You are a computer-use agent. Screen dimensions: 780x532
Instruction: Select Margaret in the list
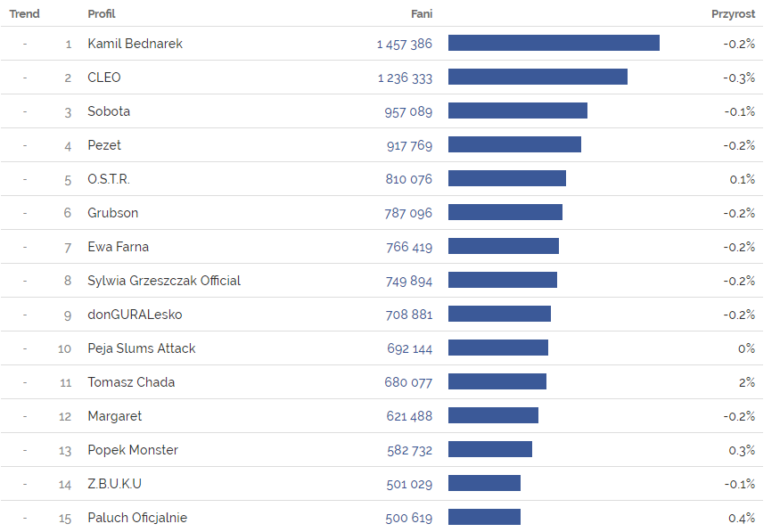(114, 416)
